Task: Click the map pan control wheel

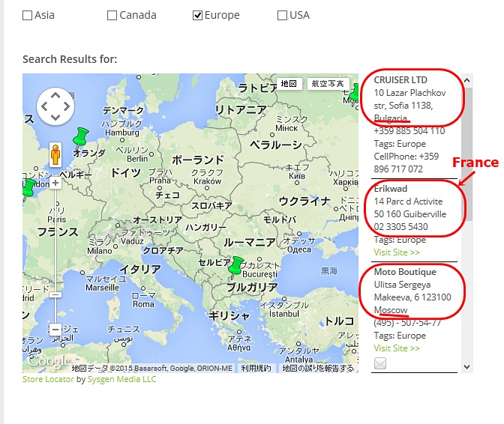Action: pyautogui.click(x=55, y=107)
